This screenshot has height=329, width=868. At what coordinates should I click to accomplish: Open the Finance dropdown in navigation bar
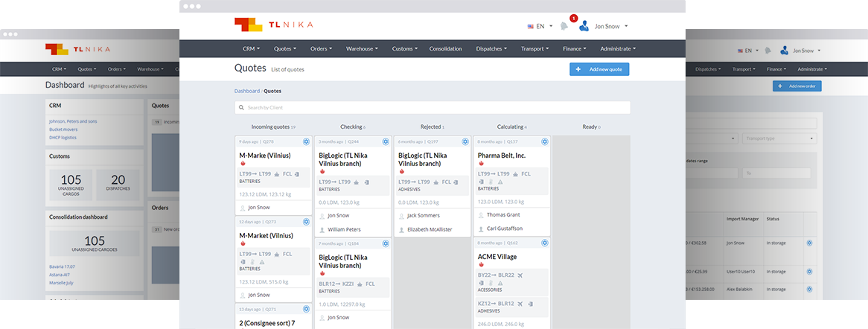[x=574, y=49]
